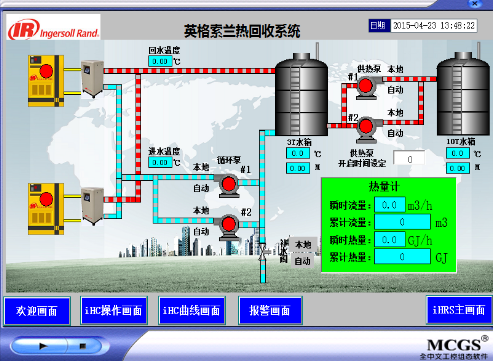Viewport: 493px width, 361px height.
Task: Switch to iHC操作画面 page
Action: (114, 311)
